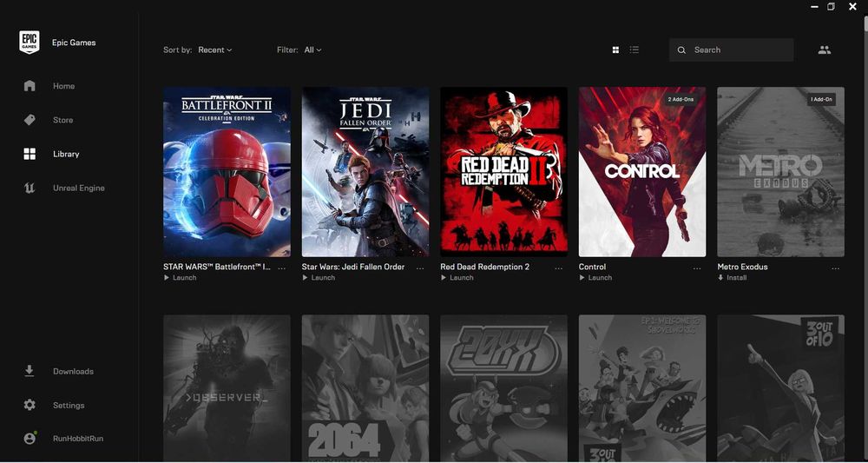Click the Metro Exodus title text
The width and height of the screenshot is (868, 463).
742,267
